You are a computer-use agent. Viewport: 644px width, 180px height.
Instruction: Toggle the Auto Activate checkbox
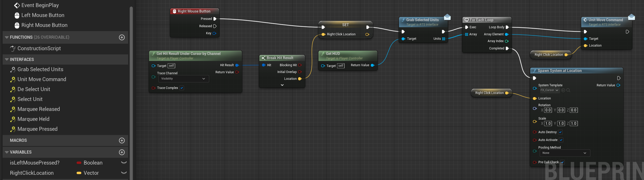(x=561, y=140)
